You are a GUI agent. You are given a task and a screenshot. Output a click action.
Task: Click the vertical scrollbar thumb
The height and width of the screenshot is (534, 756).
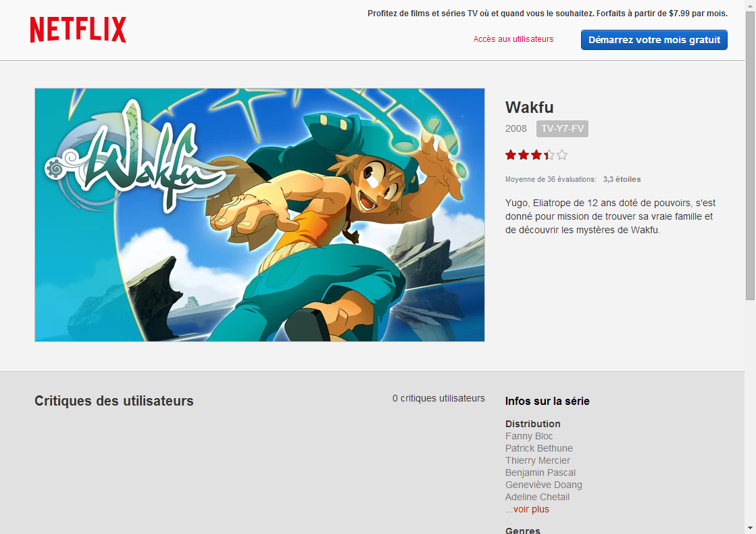750,155
